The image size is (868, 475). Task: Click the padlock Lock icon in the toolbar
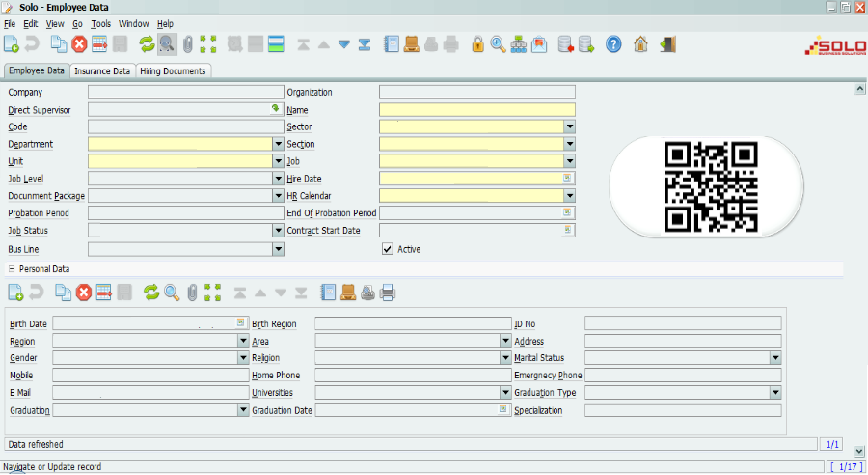click(477, 44)
